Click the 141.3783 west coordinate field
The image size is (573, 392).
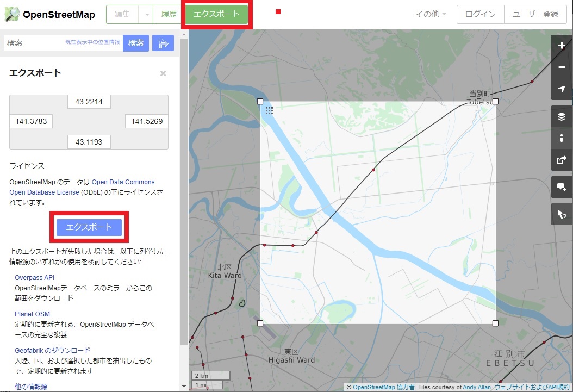pos(31,121)
